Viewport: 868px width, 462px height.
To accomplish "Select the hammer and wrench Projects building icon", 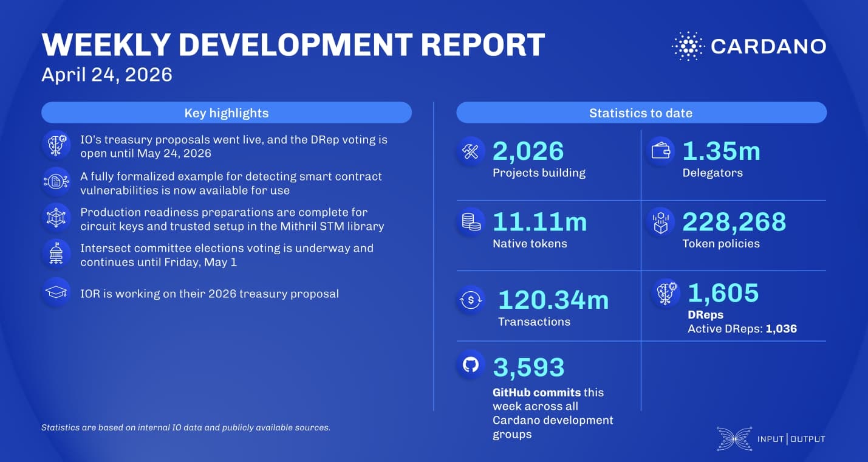I will tap(470, 151).
